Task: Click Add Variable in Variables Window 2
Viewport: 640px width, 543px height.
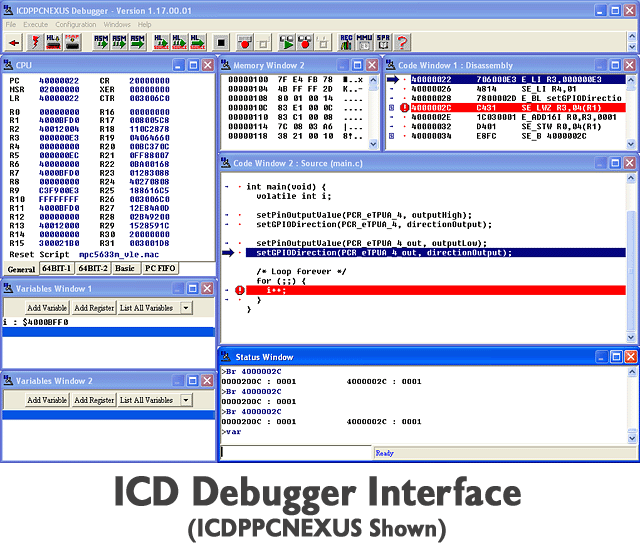Action: pos(47,400)
